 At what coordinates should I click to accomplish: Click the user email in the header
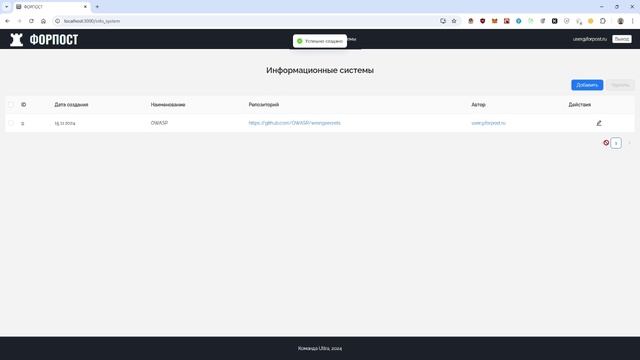pyautogui.click(x=590, y=39)
